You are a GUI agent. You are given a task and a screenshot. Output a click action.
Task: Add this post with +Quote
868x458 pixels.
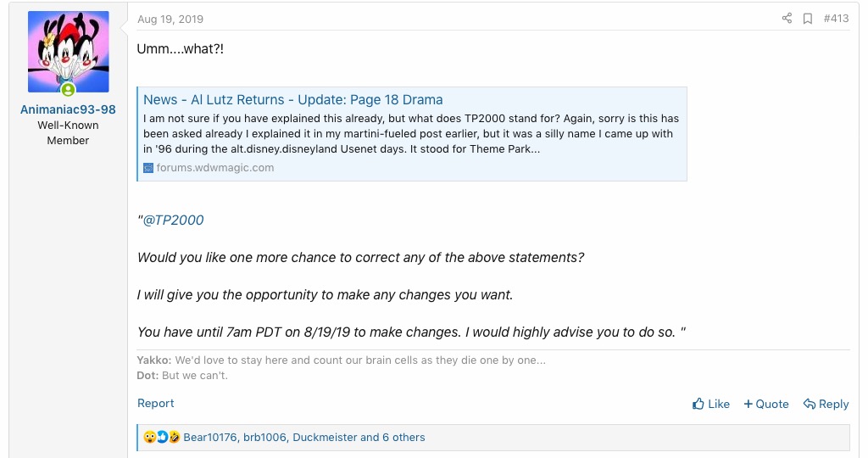pos(766,404)
